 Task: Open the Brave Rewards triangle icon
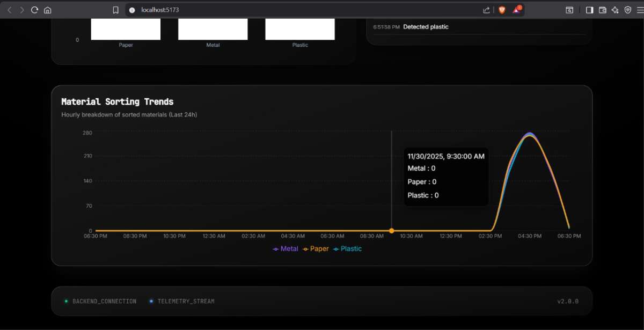click(x=517, y=10)
